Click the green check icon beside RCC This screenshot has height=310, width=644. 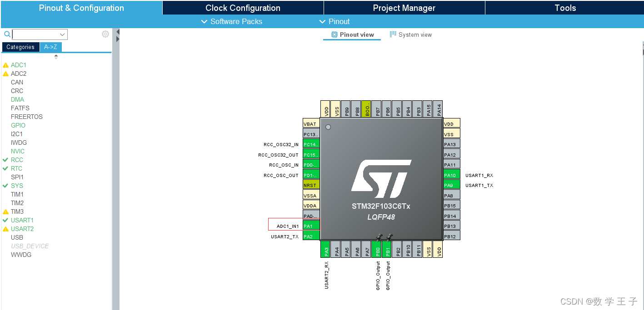pyautogui.click(x=5, y=159)
